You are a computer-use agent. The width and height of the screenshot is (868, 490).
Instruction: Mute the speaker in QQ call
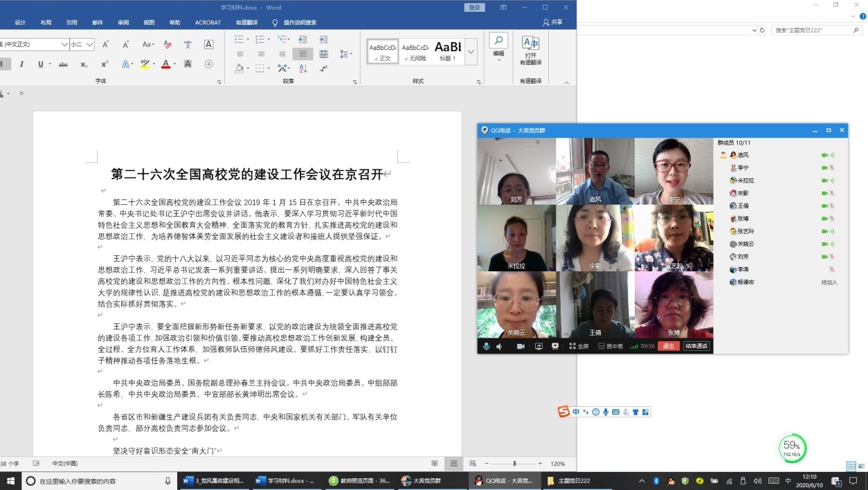click(498, 346)
